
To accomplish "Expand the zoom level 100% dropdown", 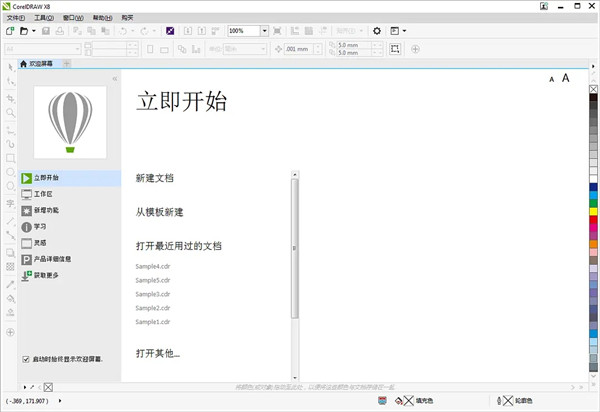I will (x=264, y=31).
